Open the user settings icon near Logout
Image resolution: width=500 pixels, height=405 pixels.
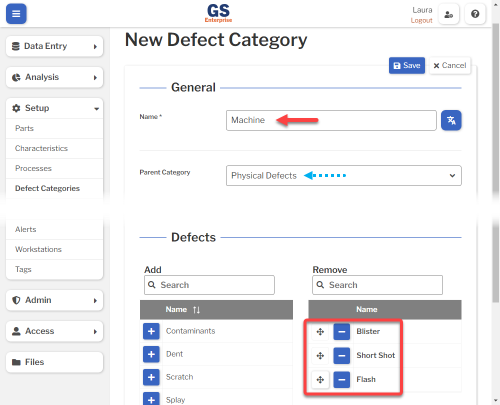click(x=448, y=14)
